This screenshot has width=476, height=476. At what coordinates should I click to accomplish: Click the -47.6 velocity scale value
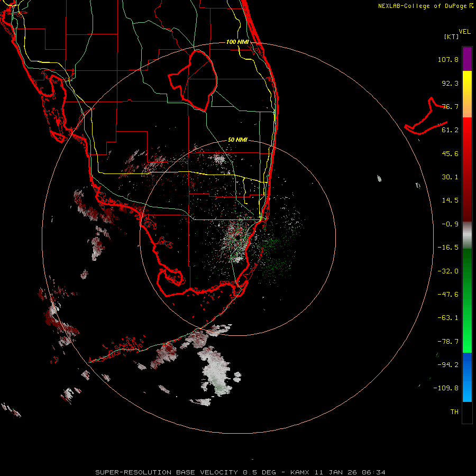point(448,295)
